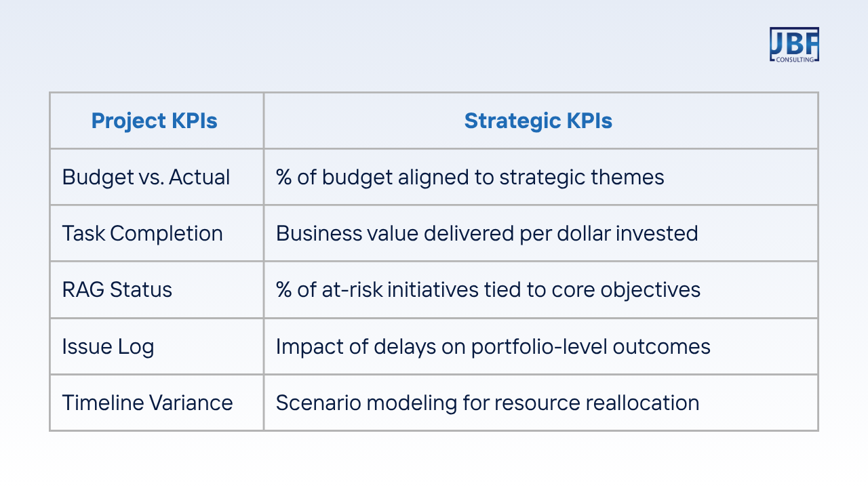Click the JBF Consulting logo
Image resolution: width=868 pixels, height=488 pixels.
pyautogui.click(x=794, y=45)
